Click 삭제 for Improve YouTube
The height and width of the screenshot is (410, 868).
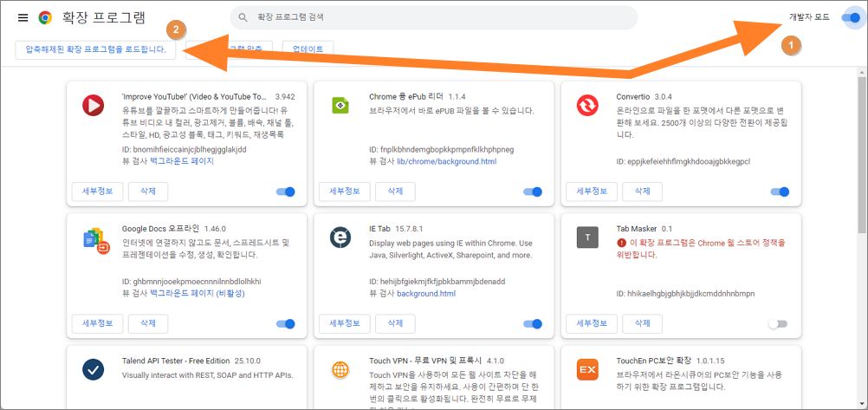148,192
